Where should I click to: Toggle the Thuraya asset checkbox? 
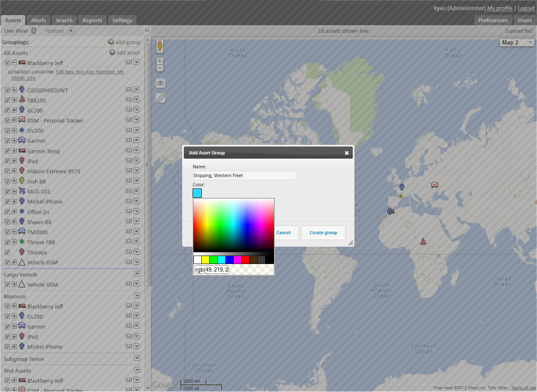[7, 252]
